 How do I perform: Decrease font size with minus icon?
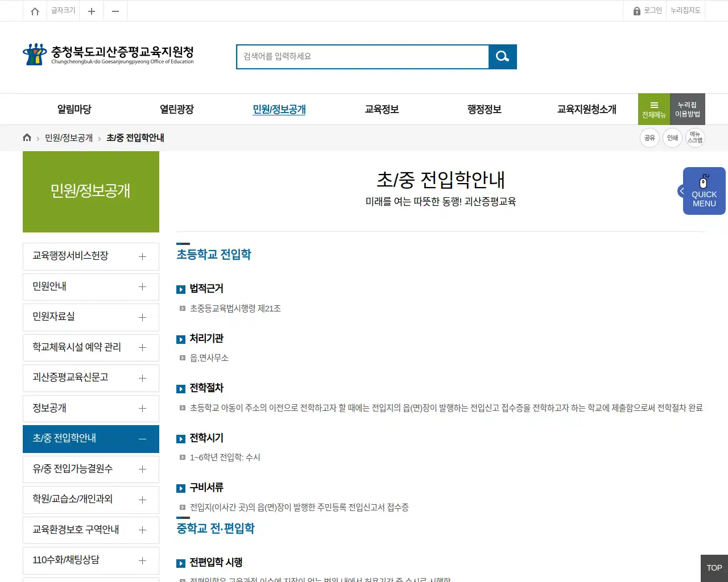pyautogui.click(x=115, y=11)
